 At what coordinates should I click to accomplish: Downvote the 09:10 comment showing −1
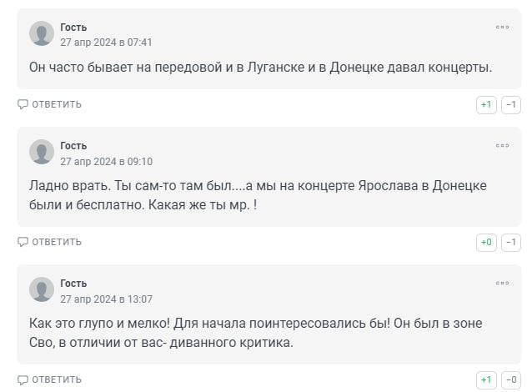(x=510, y=242)
